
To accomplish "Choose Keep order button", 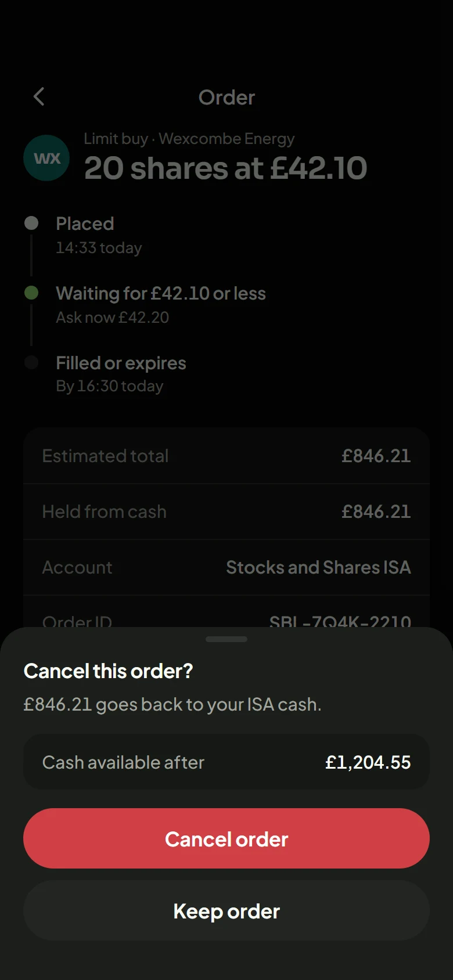I will coord(227,910).
